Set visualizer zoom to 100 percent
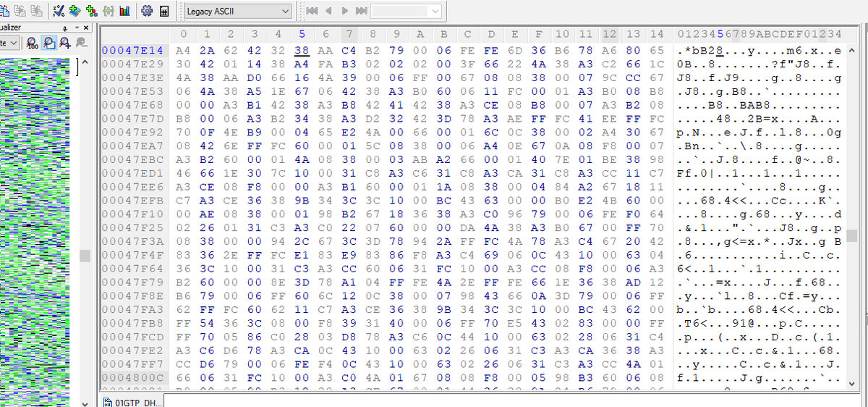The image size is (868, 407). [x=32, y=43]
